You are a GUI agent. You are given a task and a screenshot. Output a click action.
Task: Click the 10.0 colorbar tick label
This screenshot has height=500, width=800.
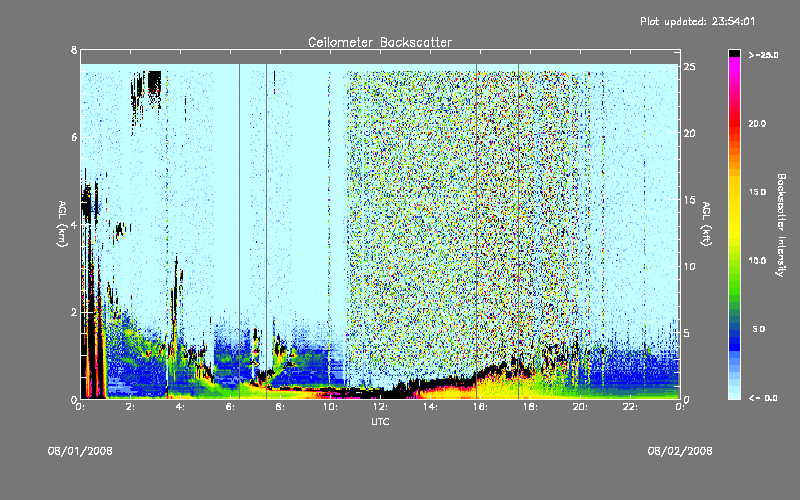(x=757, y=261)
